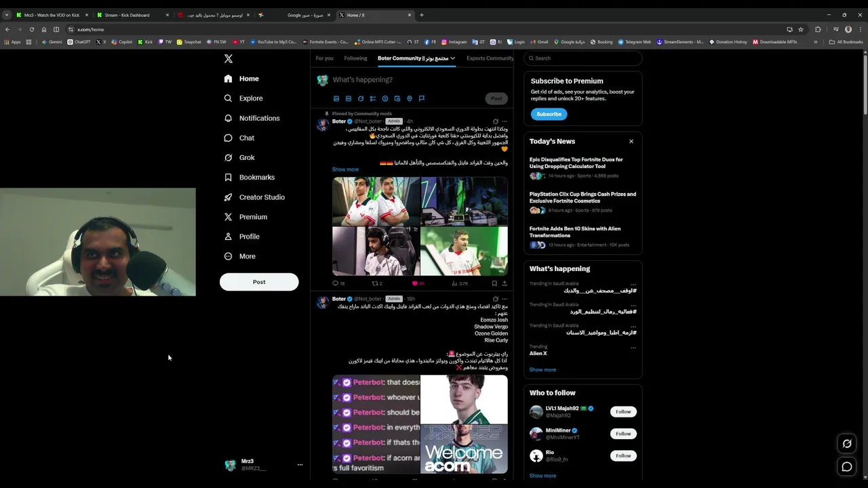
Task: Open options for first Saudi trending hashtag
Action: (x=633, y=284)
